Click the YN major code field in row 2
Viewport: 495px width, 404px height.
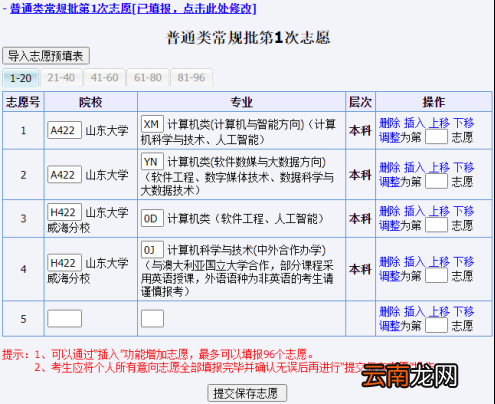tap(152, 161)
